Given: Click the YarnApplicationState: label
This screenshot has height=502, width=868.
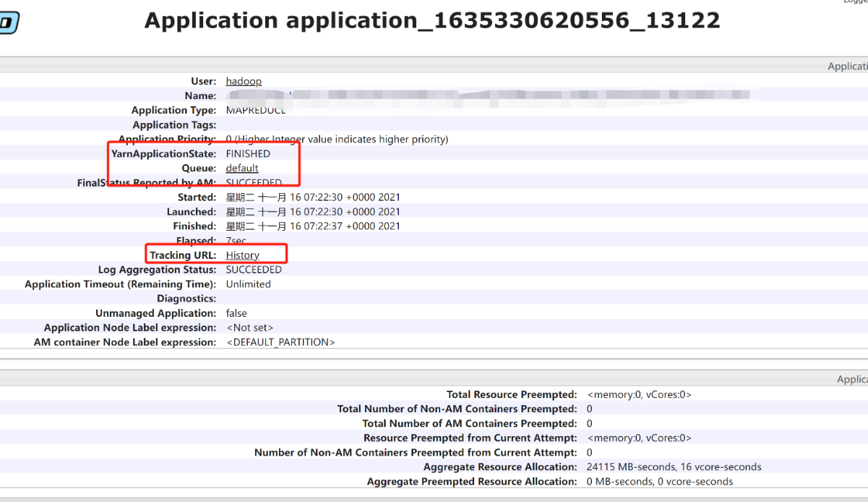Looking at the screenshot, I should pyautogui.click(x=163, y=154).
